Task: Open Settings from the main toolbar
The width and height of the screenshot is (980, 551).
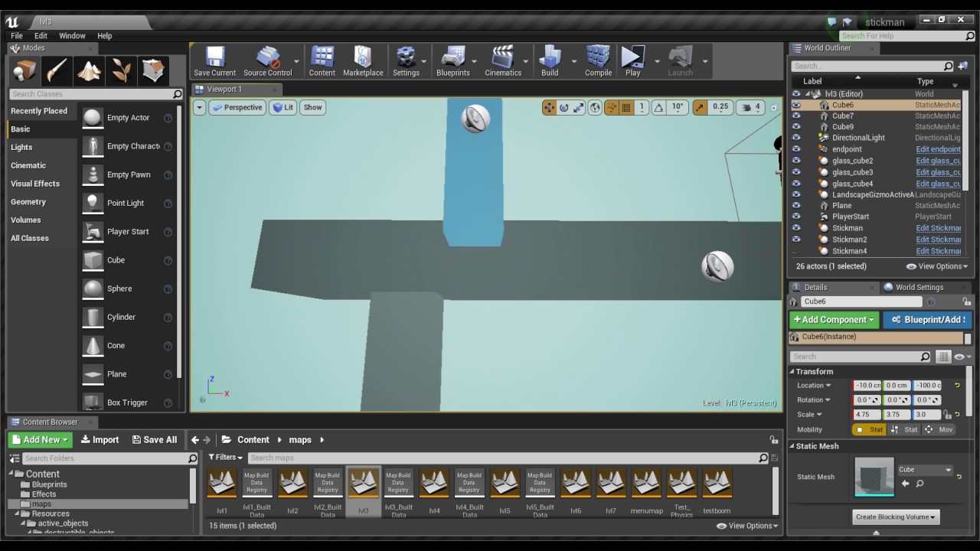Action: (406, 61)
